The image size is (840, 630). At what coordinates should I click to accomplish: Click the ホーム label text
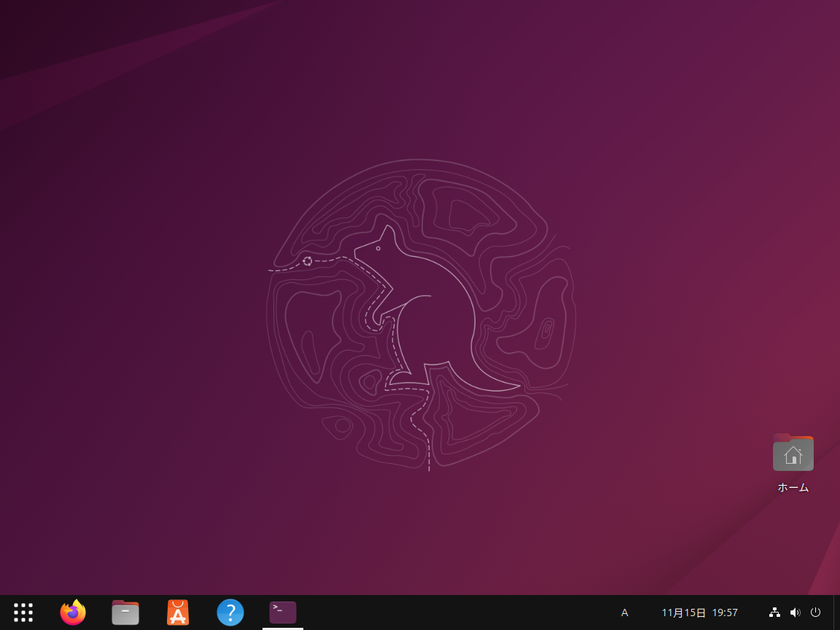click(x=793, y=488)
